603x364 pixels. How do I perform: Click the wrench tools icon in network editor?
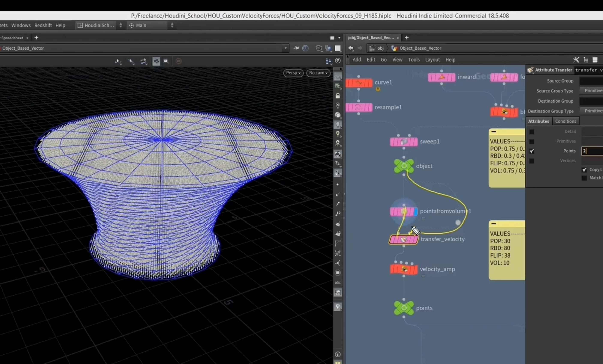pos(576,60)
